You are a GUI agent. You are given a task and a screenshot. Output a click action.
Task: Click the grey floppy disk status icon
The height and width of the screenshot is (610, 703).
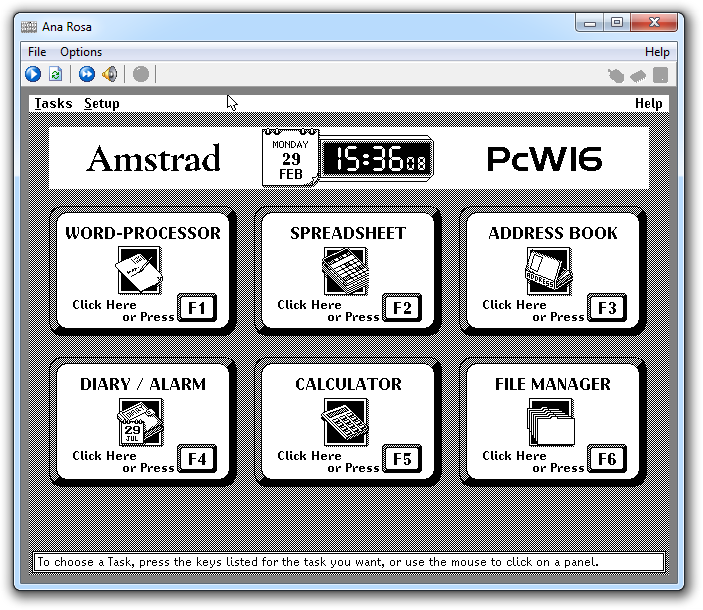tap(660, 75)
